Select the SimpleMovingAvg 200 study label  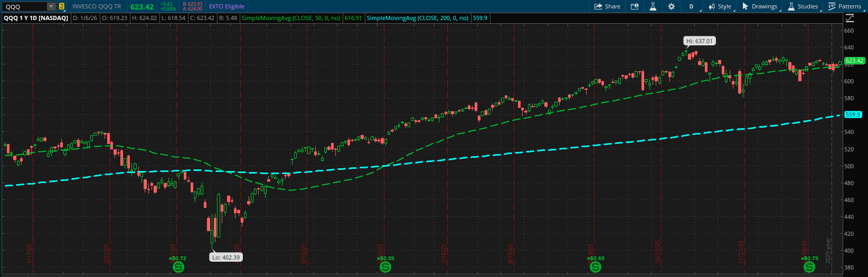[x=417, y=18]
